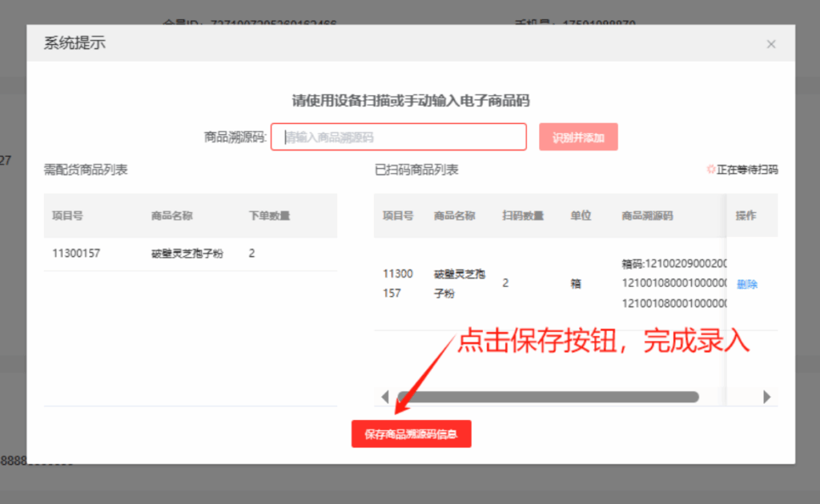Select item number 11300157 in left table
Screen dimensions: 820x504
76,254
